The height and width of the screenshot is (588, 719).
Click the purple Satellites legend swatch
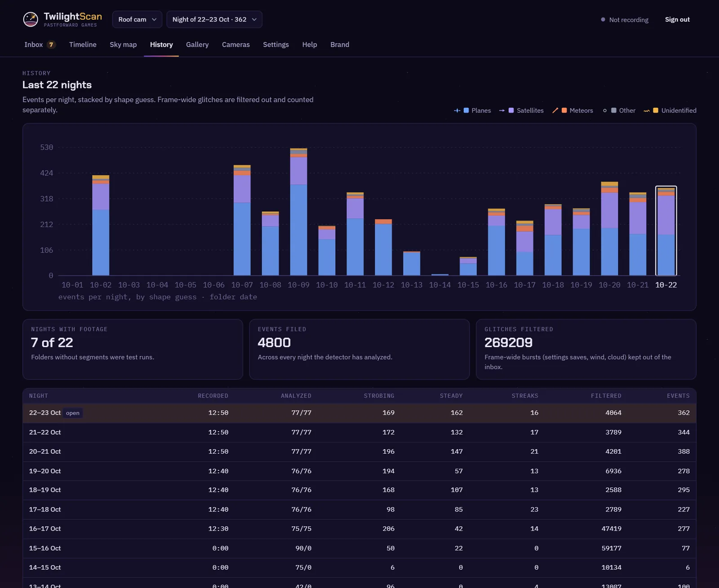(x=511, y=111)
